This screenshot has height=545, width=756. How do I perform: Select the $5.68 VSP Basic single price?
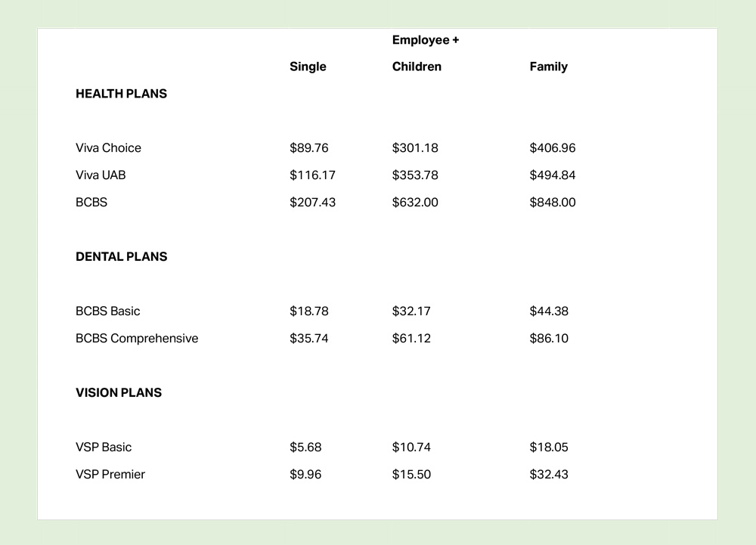point(305,447)
